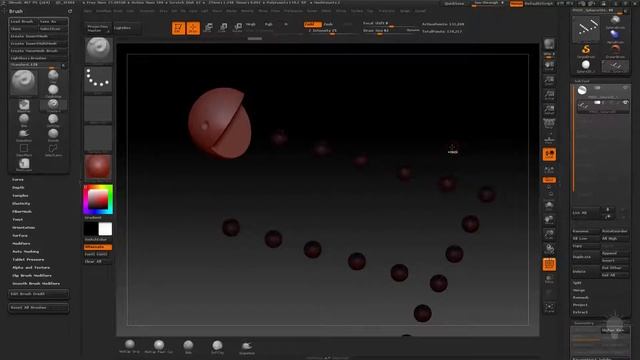Click the Projection Master button
The image size is (640, 360).
[98, 28]
